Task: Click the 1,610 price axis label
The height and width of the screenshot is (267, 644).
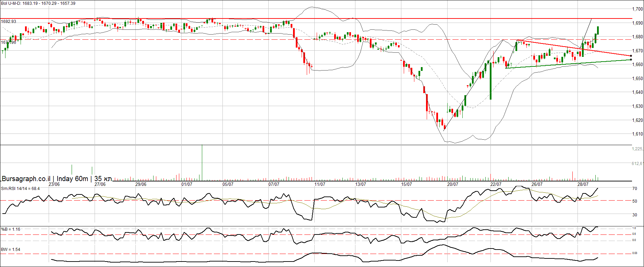Action: (637, 134)
